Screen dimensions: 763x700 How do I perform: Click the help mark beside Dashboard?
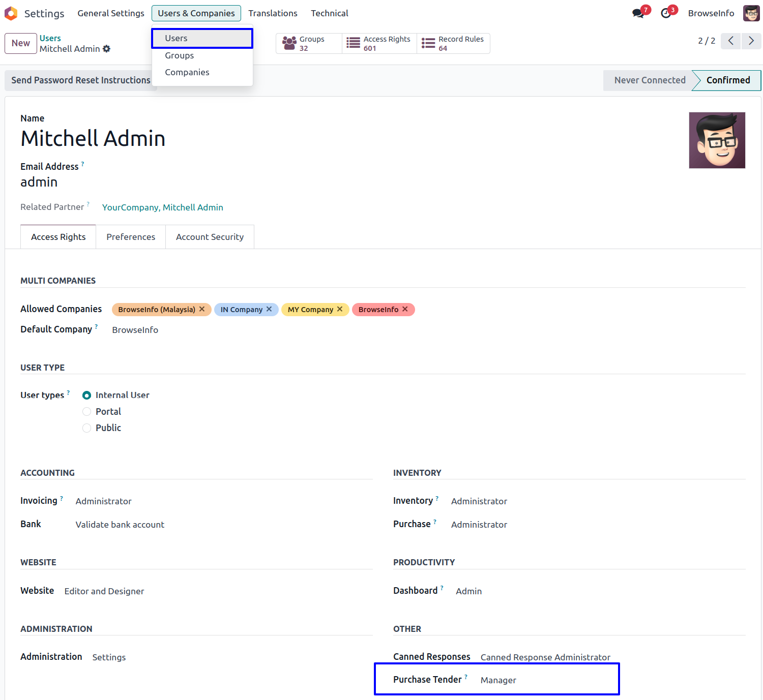[442, 588]
